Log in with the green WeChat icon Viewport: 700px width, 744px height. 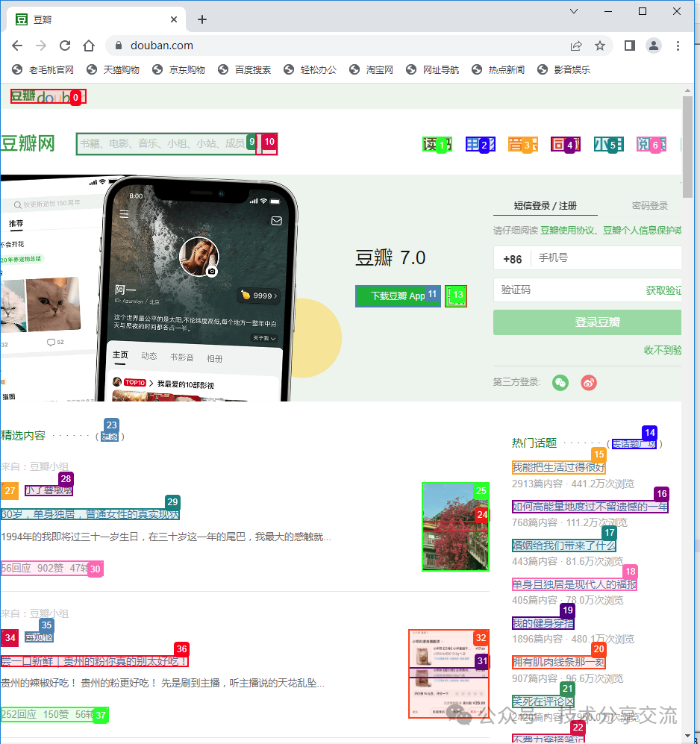[560, 382]
